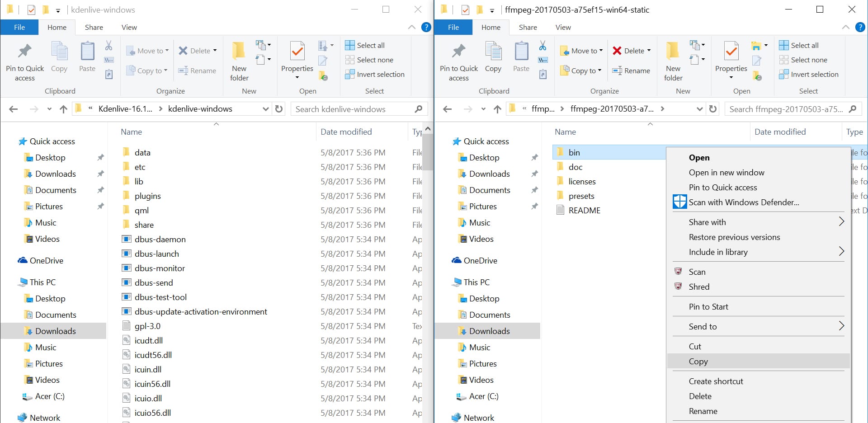Expand address history dropdown in ffmpeg window
Viewport: 868px width, 423px height.
click(700, 109)
